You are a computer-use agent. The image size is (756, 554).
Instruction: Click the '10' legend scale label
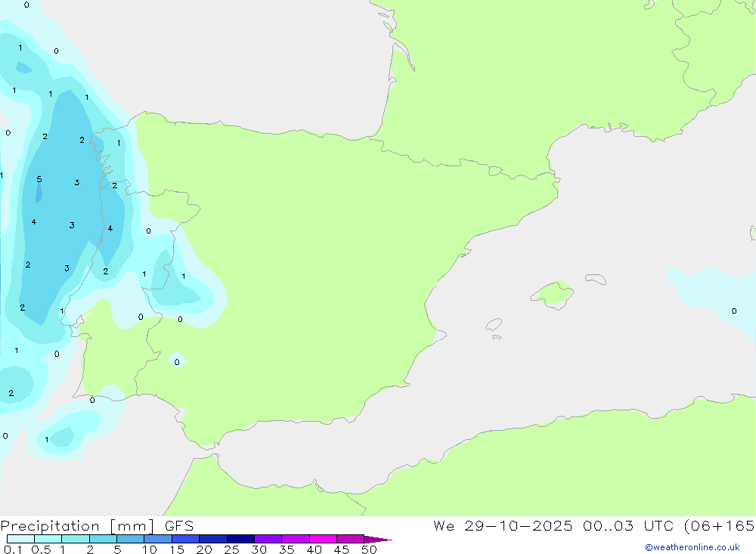[150, 549]
